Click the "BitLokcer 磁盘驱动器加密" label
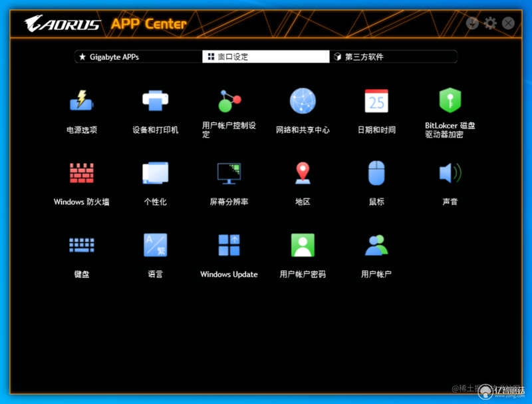The image size is (532, 404). coord(450,130)
